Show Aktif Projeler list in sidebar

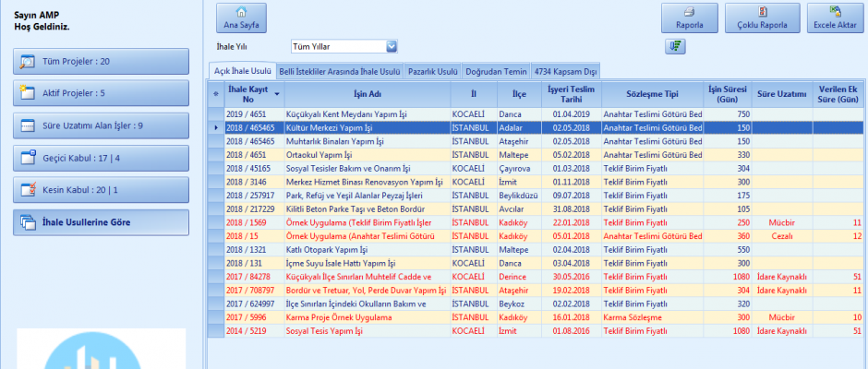click(x=102, y=93)
